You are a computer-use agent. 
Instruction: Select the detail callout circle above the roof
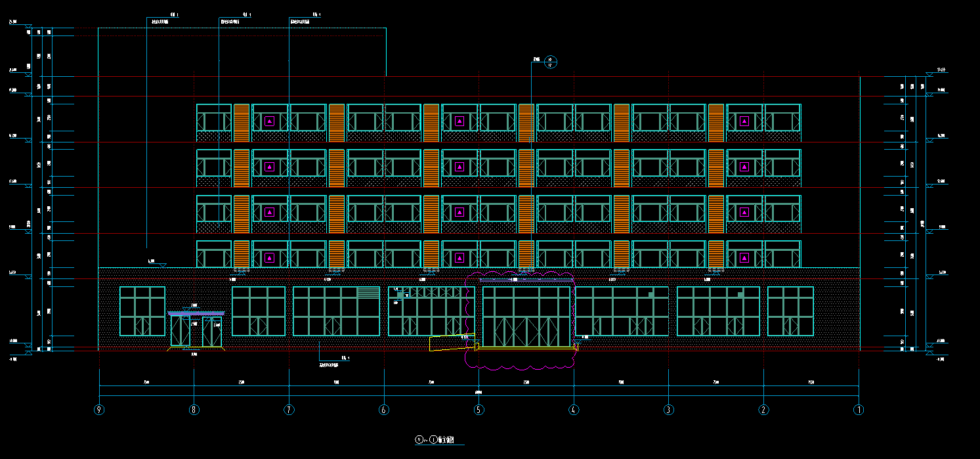click(551, 62)
